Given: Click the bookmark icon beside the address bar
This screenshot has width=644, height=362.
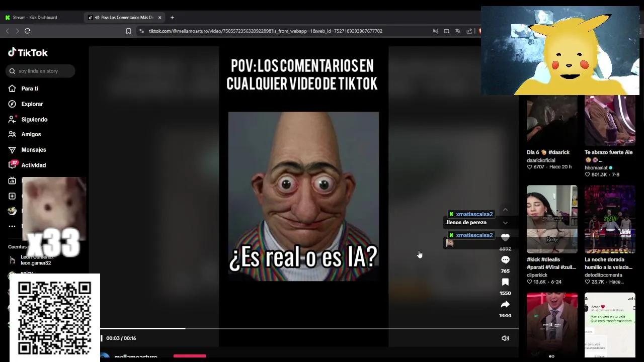Looking at the screenshot, I should pos(128,31).
